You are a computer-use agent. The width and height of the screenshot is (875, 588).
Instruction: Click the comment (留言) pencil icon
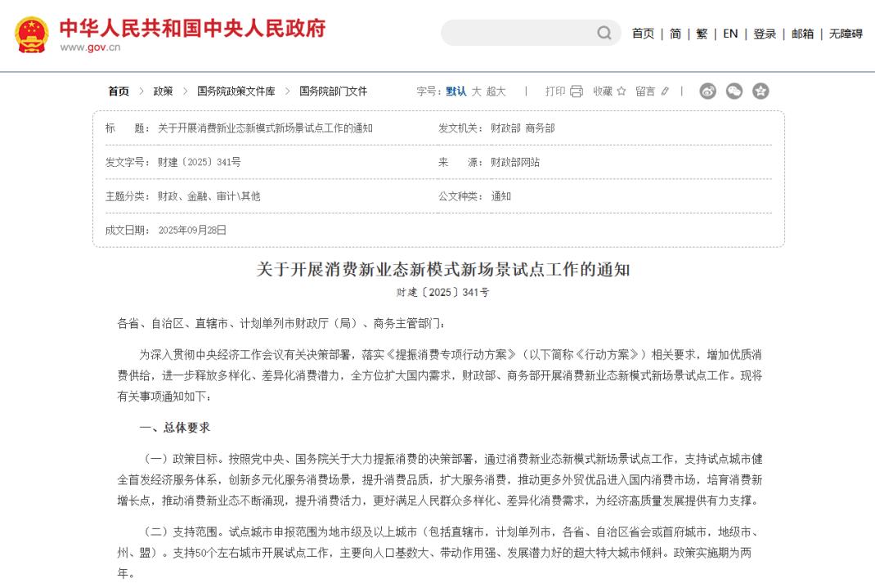(665, 92)
